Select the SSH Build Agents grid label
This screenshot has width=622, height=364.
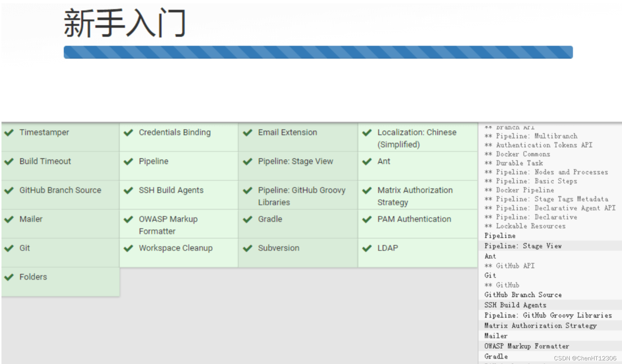(171, 190)
